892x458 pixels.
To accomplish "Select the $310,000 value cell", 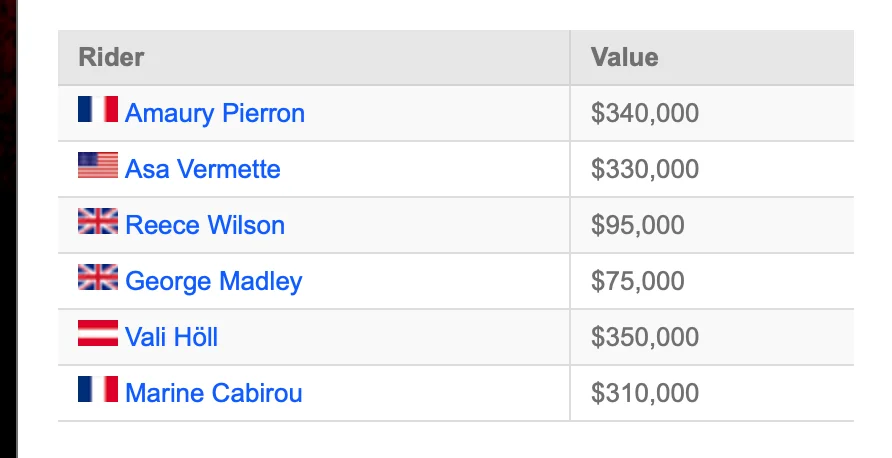I will 712,393.
